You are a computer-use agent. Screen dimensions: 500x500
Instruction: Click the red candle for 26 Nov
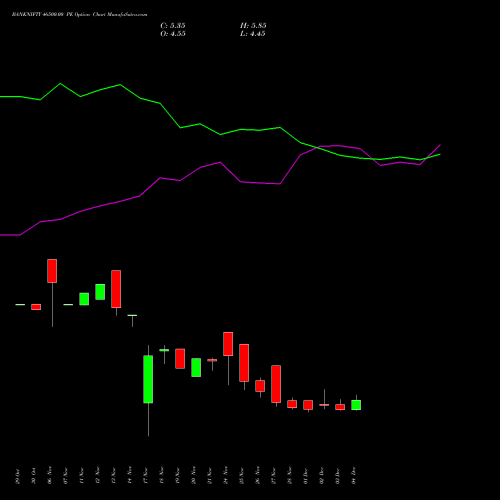click(x=260, y=386)
